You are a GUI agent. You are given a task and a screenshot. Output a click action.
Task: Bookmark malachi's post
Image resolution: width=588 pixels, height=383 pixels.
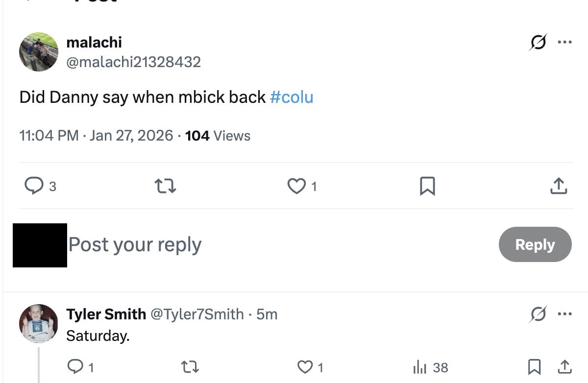[427, 186]
